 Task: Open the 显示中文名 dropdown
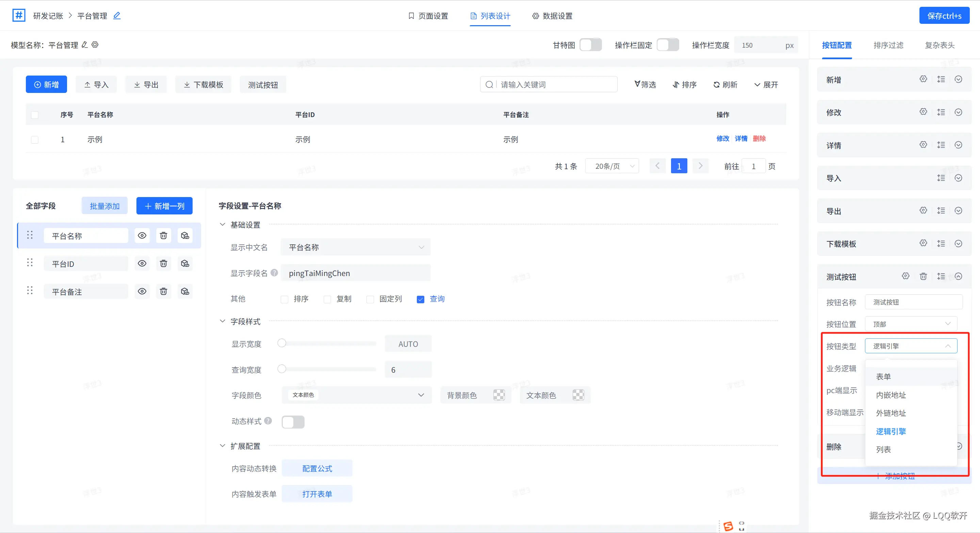click(355, 247)
